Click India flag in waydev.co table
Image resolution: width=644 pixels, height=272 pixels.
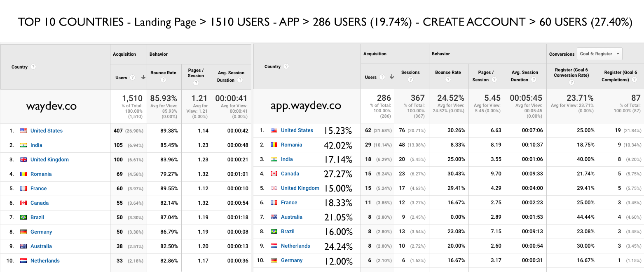tap(23, 145)
